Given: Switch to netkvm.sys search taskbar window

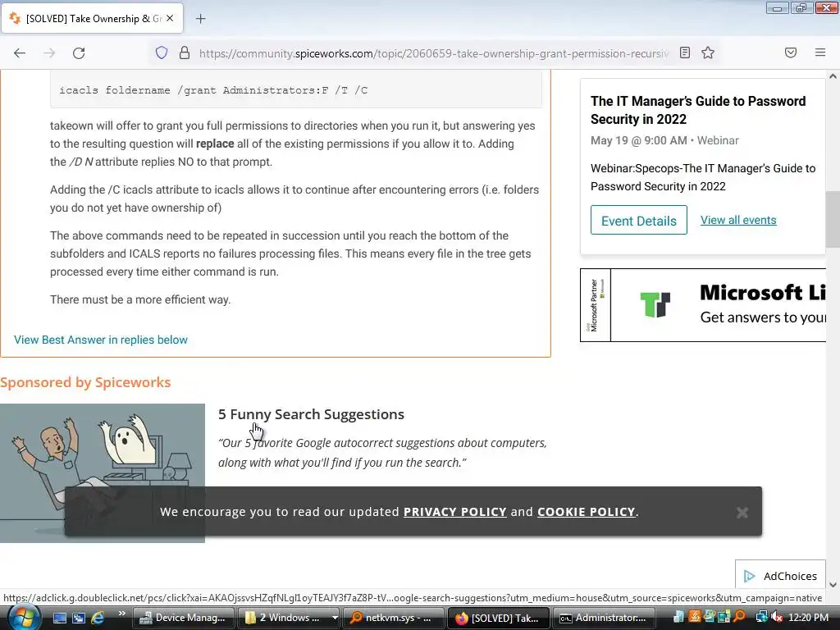Looking at the screenshot, I should tap(394, 618).
